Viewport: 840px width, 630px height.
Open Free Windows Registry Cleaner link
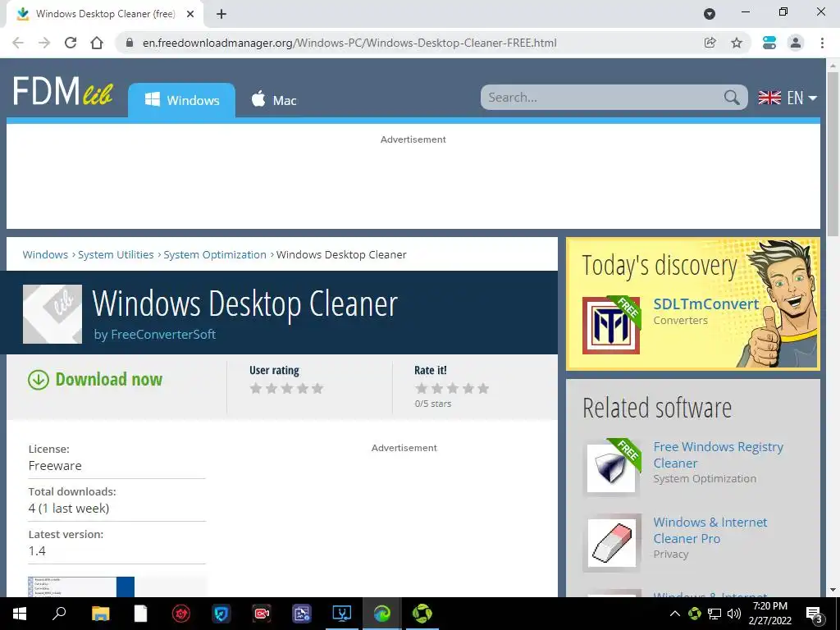point(718,454)
